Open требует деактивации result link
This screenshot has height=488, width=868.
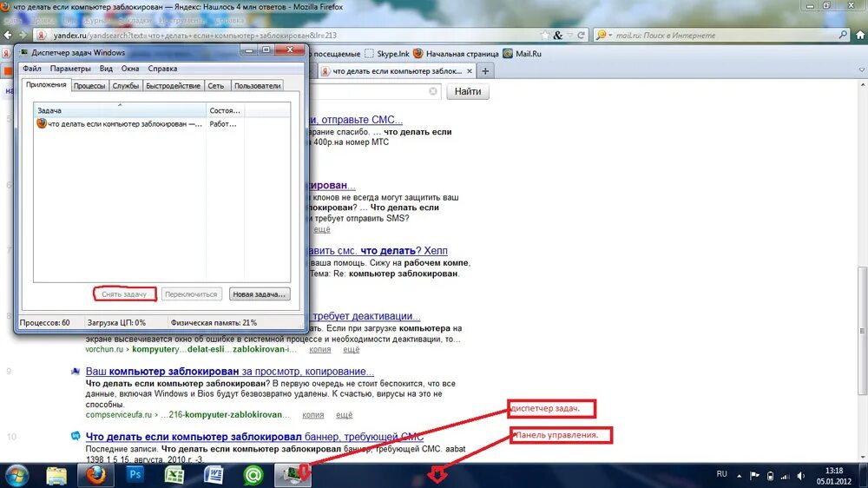tap(365, 316)
